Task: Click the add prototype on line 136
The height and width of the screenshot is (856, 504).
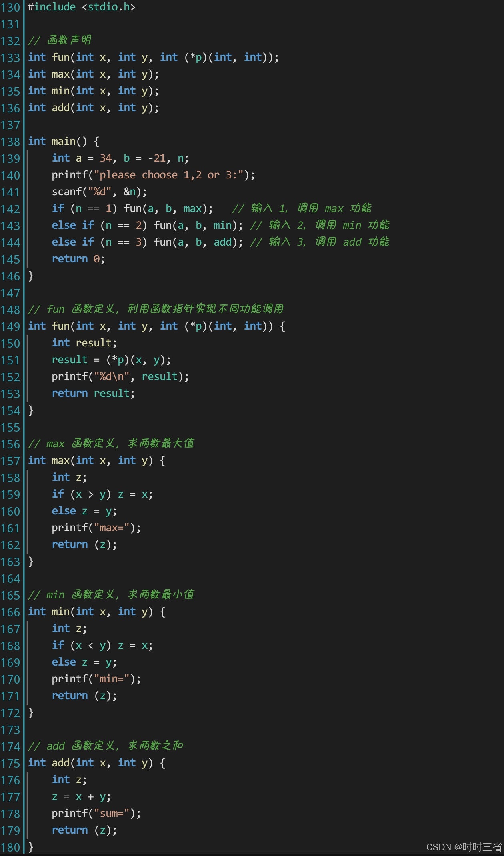Action: [93, 108]
